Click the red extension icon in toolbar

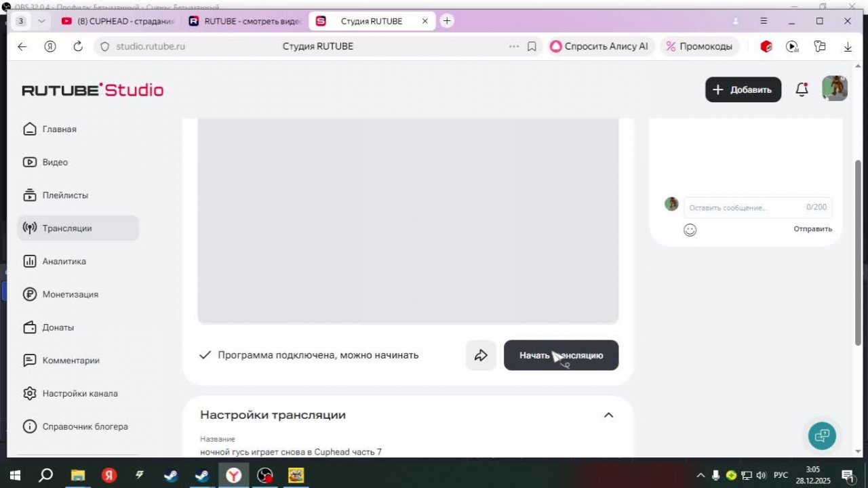pos(766,46)
